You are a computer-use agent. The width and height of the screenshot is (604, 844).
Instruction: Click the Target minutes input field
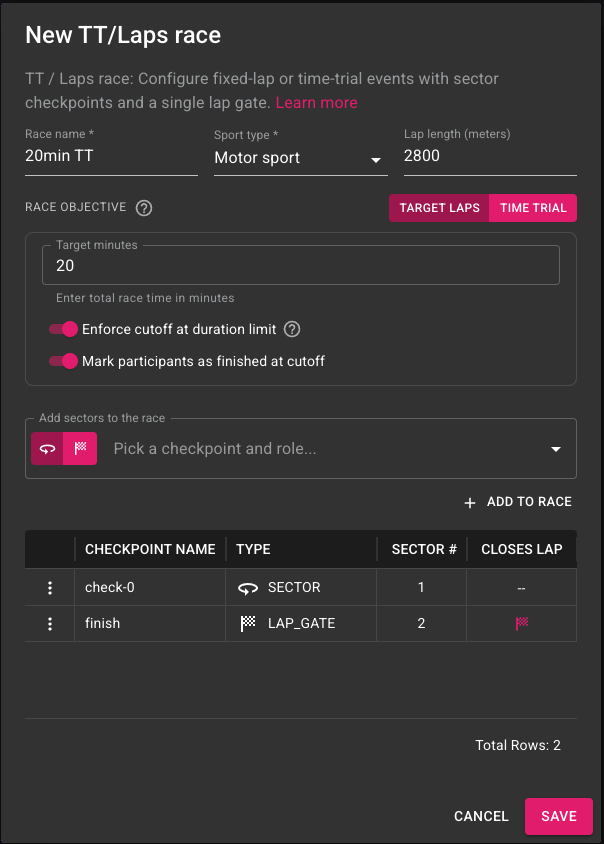(x=301, y=265)
